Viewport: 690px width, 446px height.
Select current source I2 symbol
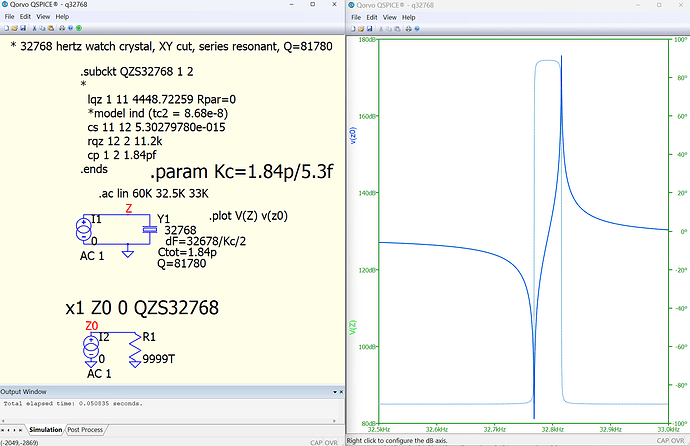point(91,347)
